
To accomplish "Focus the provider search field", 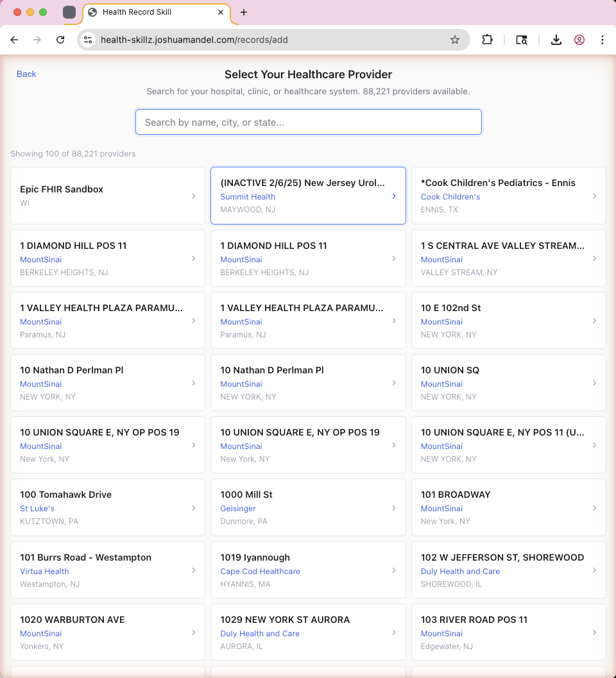I will point(309,122).
